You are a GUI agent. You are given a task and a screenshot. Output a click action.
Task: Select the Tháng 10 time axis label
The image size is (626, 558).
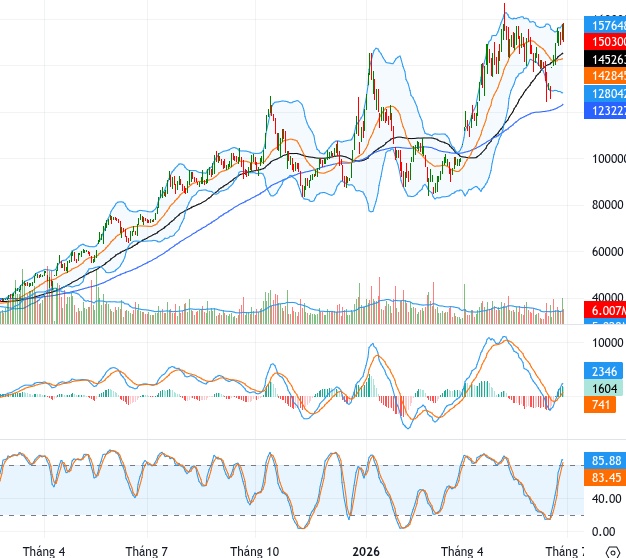coord(255,551)
